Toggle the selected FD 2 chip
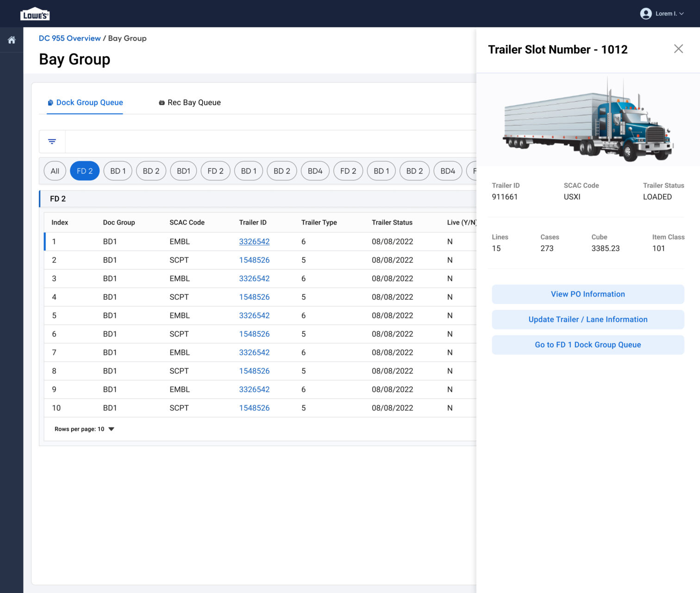Screen dimensions: 700x593 tap(85, 171)
